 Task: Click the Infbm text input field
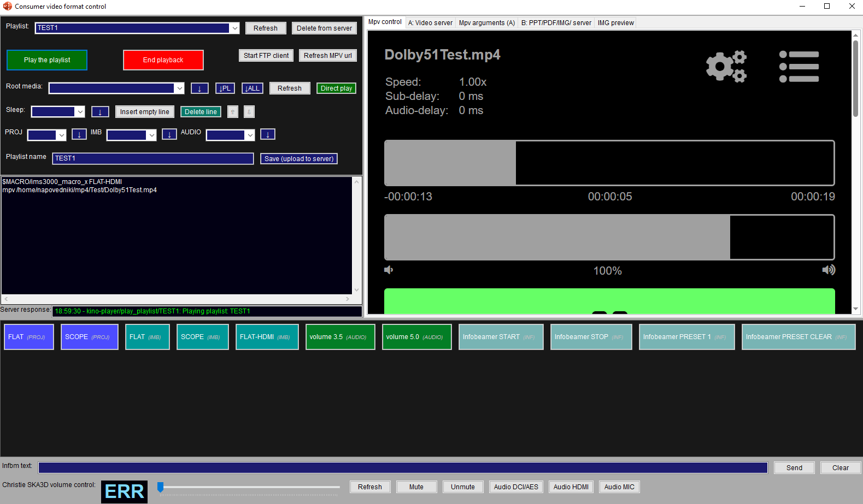pyautogui.click(x=402, y=468)
